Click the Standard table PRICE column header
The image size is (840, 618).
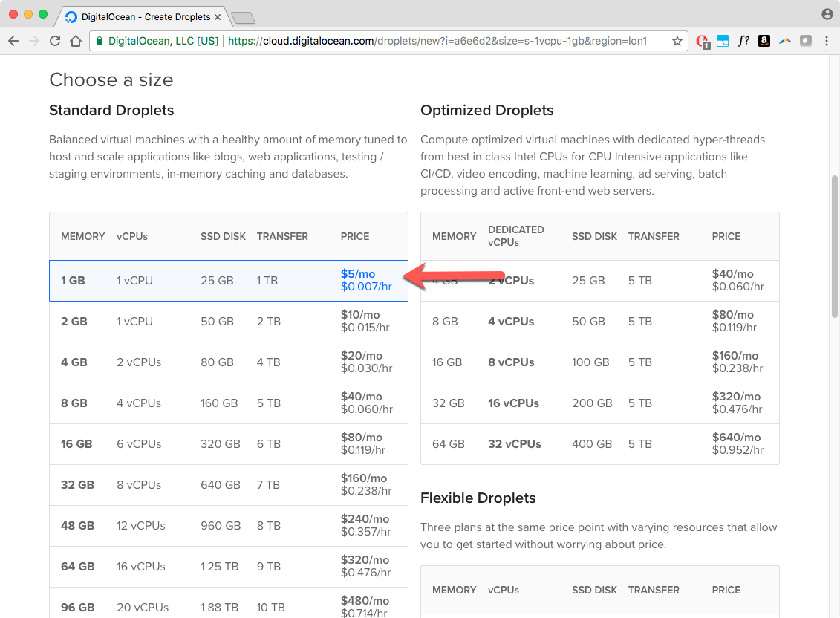tap(355, 236)
